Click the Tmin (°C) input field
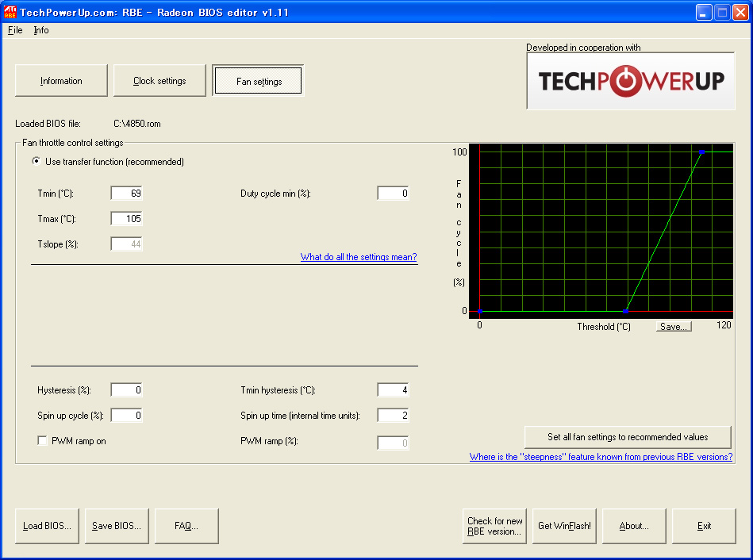The image size is (753, 560). (x=127, y=194)
